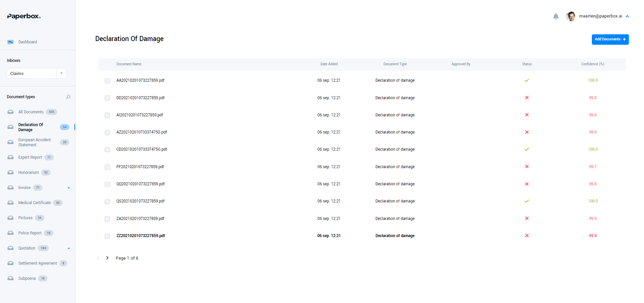Click the Approved By column header
Screen dimensions: 644x303
pyautogui.click(x=461, y=64)
